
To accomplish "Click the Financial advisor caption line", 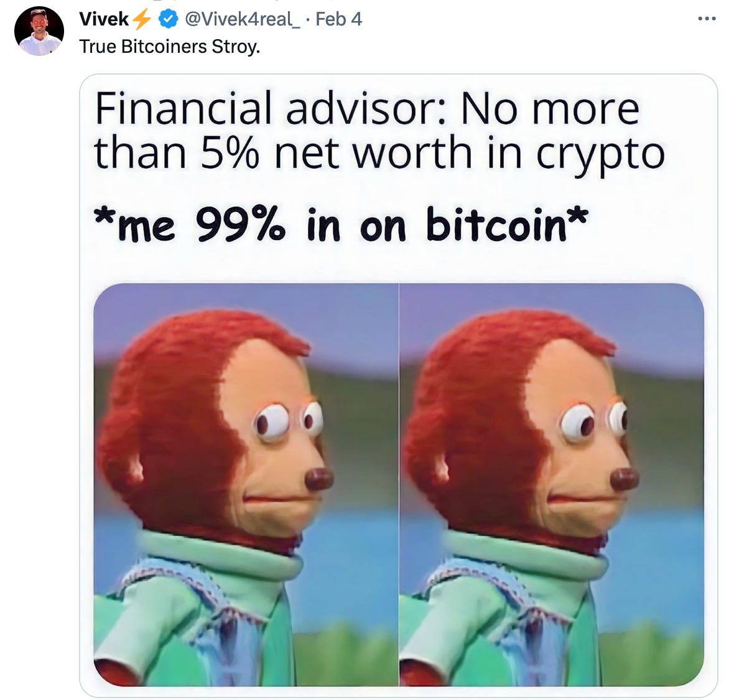I will coord(367,109).
